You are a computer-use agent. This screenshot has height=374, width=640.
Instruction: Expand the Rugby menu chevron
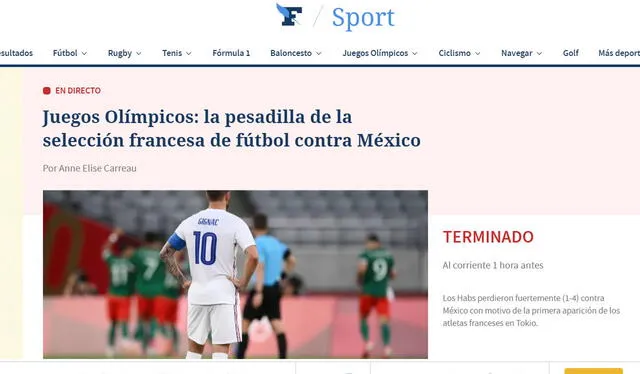click(138, 53)
